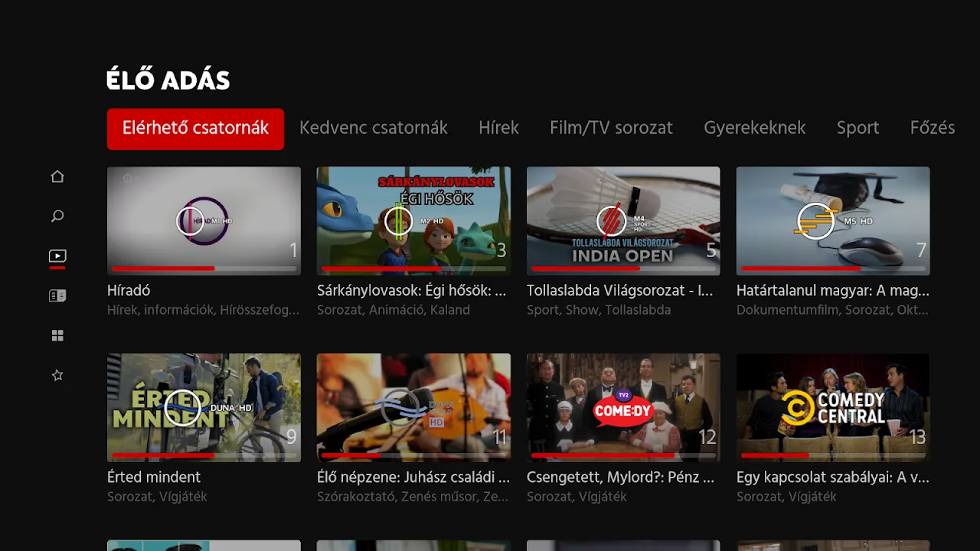Open the Sárkánylovasok M2 HD thumbnail
This screenshot has width=980, height=551.
413,220
